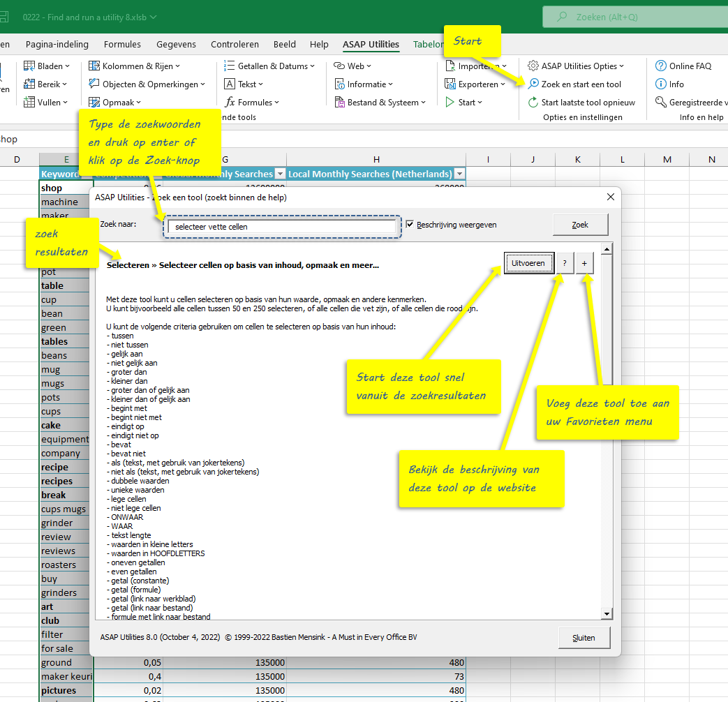Expand the Exporteren dropdown arrow
728x702 pixels.
503,84
